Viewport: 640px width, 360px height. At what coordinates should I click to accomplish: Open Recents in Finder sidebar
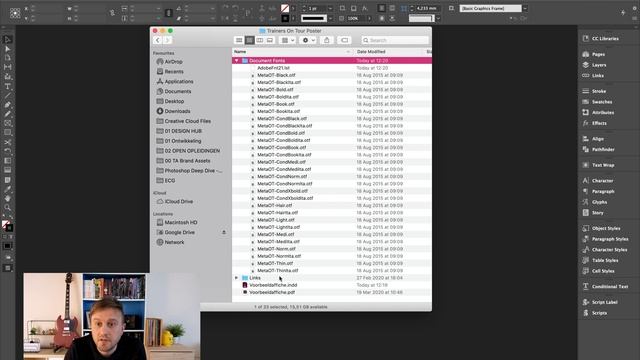pos(170,71)
